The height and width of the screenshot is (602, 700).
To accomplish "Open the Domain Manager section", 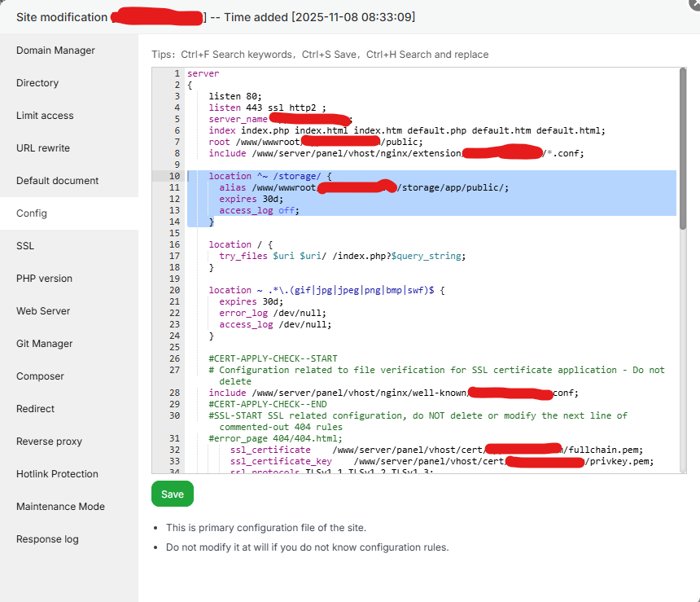I will (x=55, y=51).
